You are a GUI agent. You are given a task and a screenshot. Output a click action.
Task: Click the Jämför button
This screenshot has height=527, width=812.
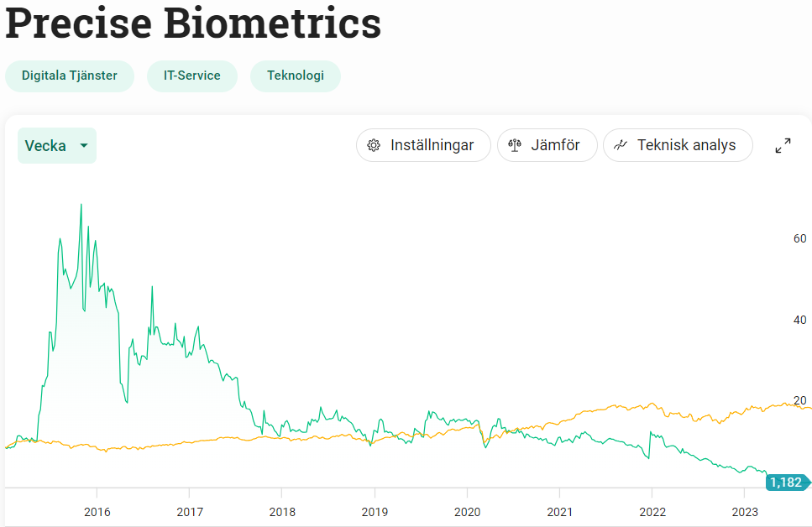[x=547, y=145]
